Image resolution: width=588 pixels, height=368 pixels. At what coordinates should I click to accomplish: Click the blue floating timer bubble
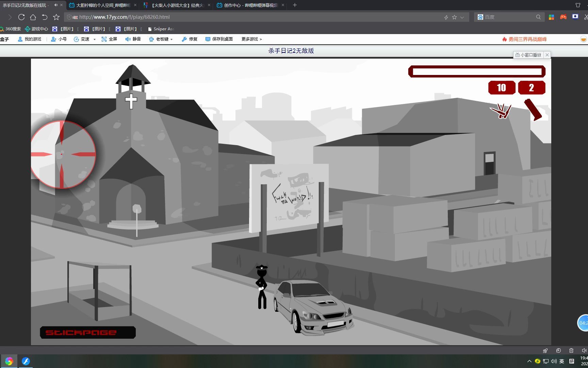[x=583, y=323]
